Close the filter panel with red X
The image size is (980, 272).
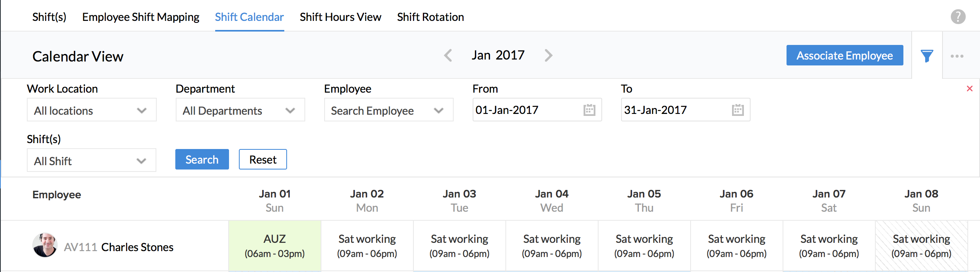[969, 89]
